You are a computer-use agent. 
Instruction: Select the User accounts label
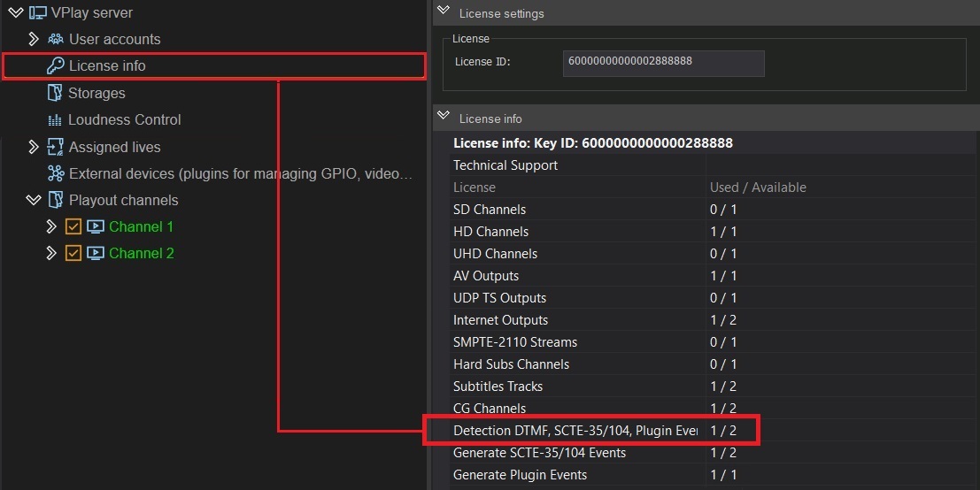[115, 39]
